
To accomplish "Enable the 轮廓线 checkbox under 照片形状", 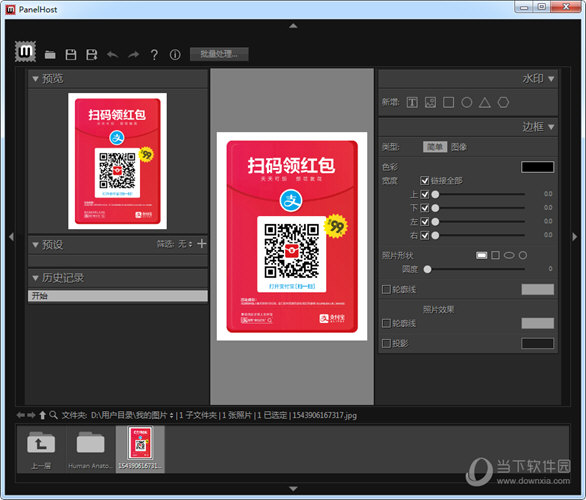I will point(386,290).
